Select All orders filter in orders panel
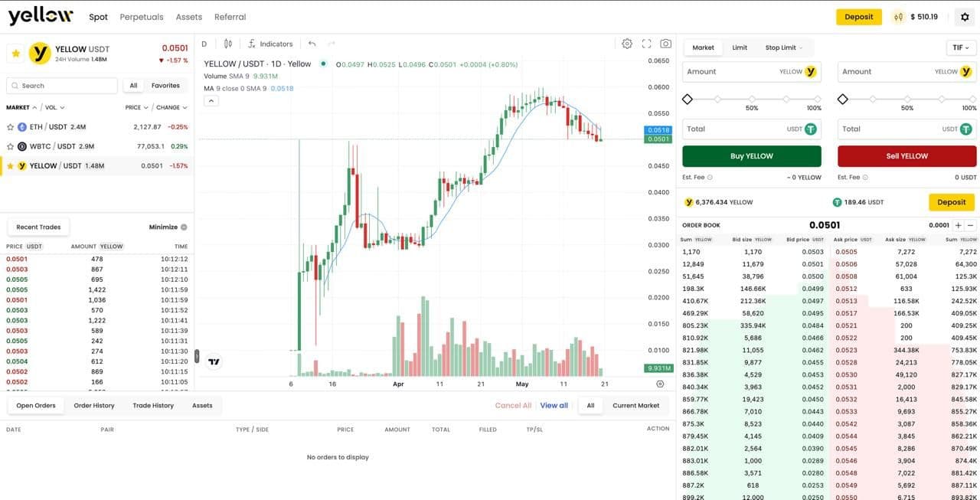Image resolution: width=980 pixels, height=500 pixels. (590, 405)
